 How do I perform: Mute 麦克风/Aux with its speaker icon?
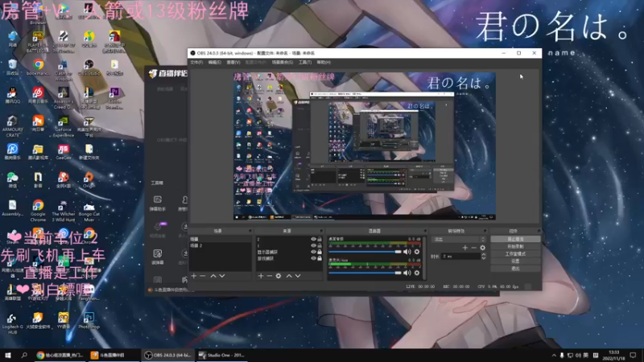pyautogui.click(x=407, y=273)
